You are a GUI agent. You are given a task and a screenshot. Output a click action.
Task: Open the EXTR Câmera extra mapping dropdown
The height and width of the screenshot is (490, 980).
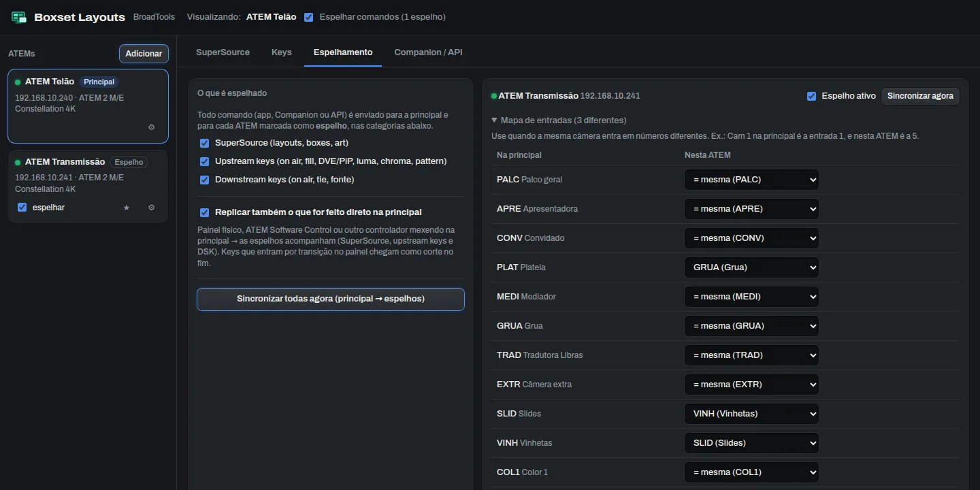click(751, 385)
